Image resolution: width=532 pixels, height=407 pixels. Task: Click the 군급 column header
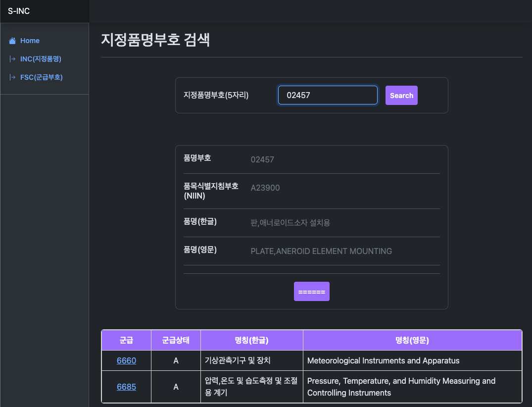[x=126, y=340]
